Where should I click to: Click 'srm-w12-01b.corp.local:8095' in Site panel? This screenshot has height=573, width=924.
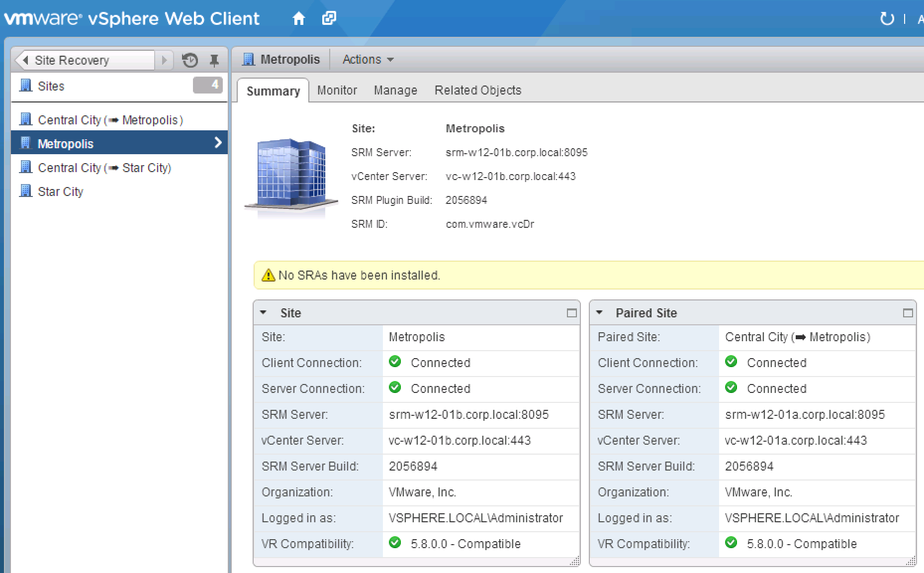[468, 414]
